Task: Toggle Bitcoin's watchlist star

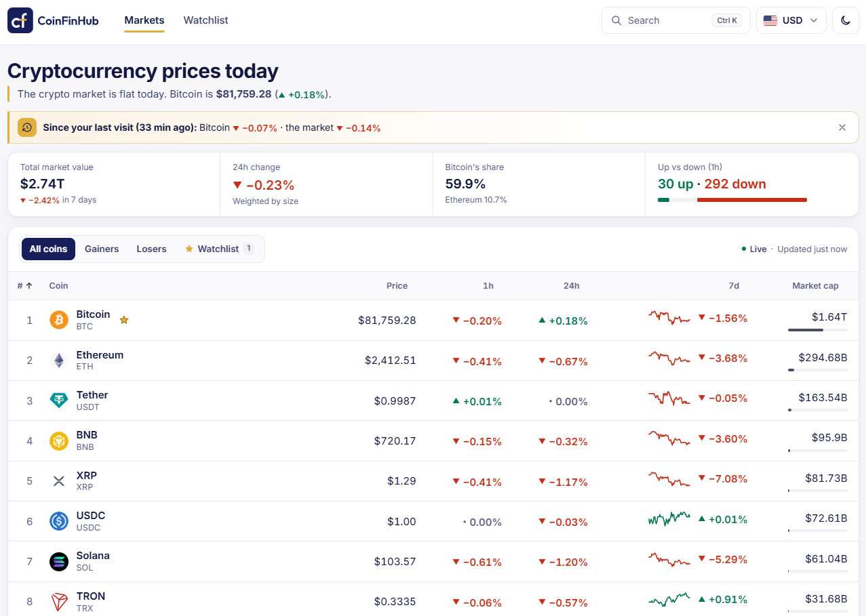Action: tap(124, 320)
